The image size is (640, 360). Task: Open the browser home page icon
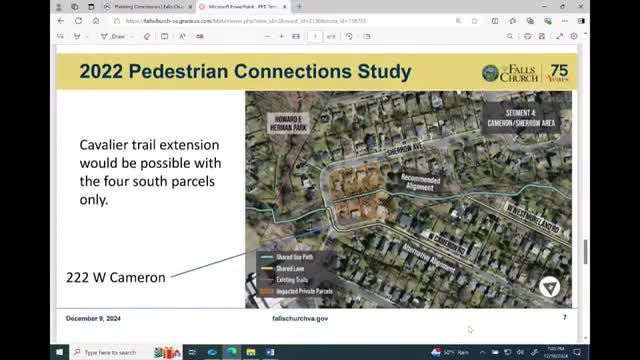click(96, 21)
